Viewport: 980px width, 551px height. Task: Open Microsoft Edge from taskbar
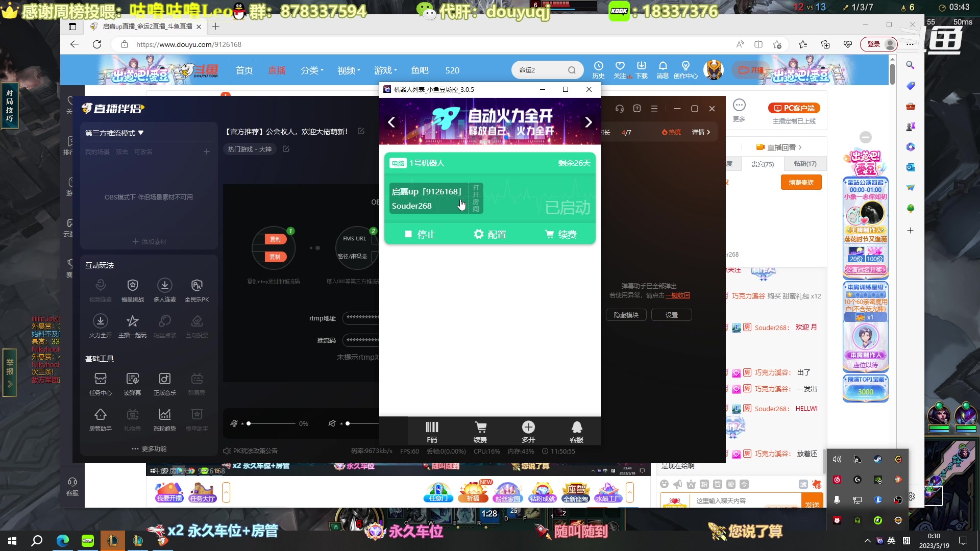(x=62, y=541)
